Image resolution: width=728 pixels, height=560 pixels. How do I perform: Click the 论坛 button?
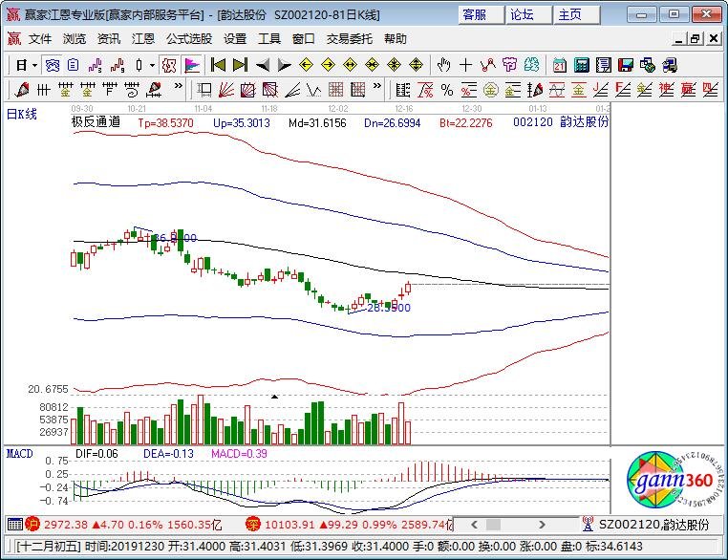tap(529, 15)
